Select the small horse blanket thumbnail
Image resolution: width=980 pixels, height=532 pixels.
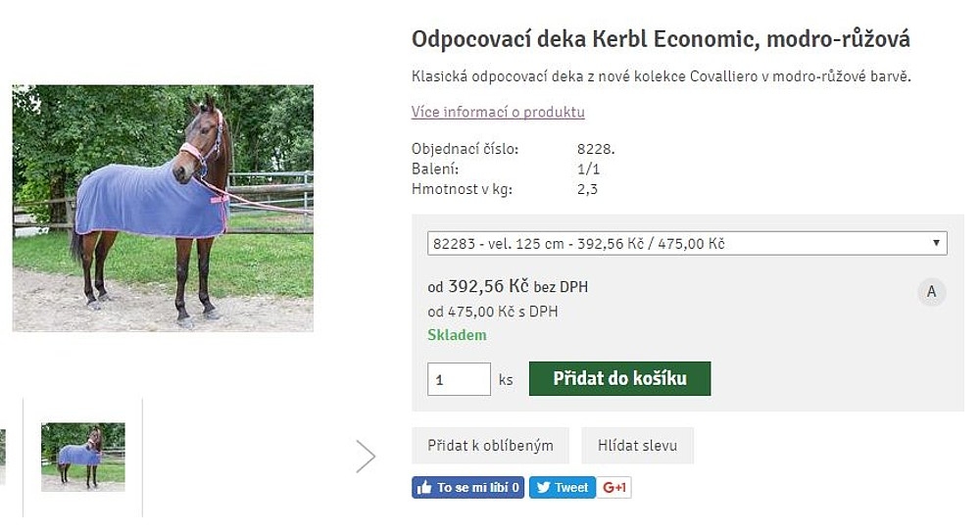pos(82,456)
